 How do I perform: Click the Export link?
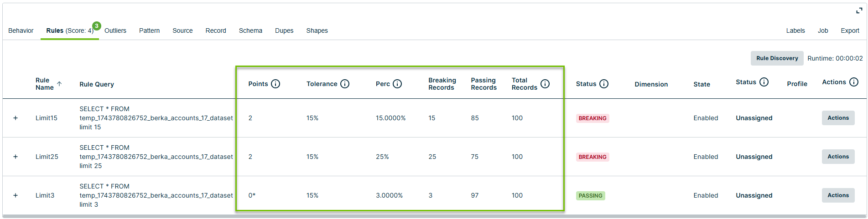click(x=850, y=31)
